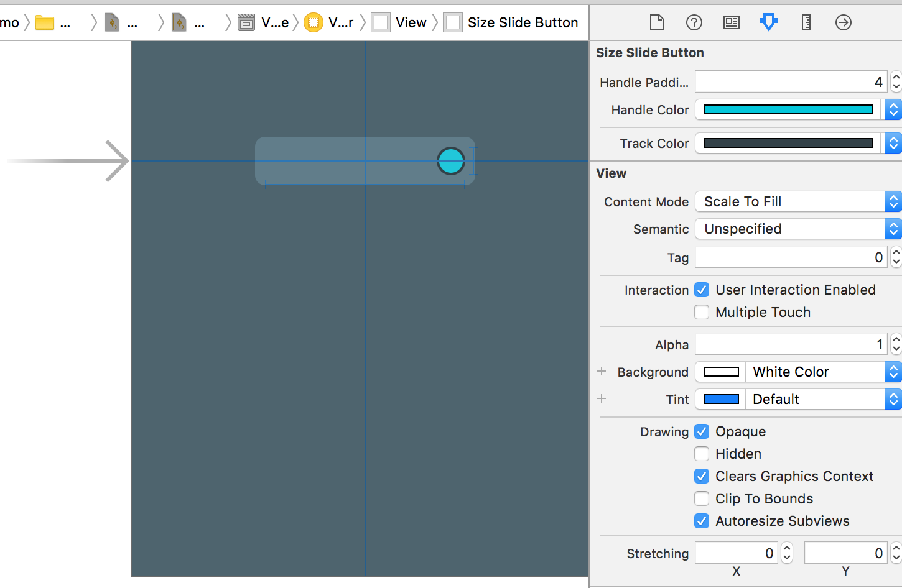Open the Tint 'Default' dropdown
This screenshot has width=902, height=588.
[824, 399]
